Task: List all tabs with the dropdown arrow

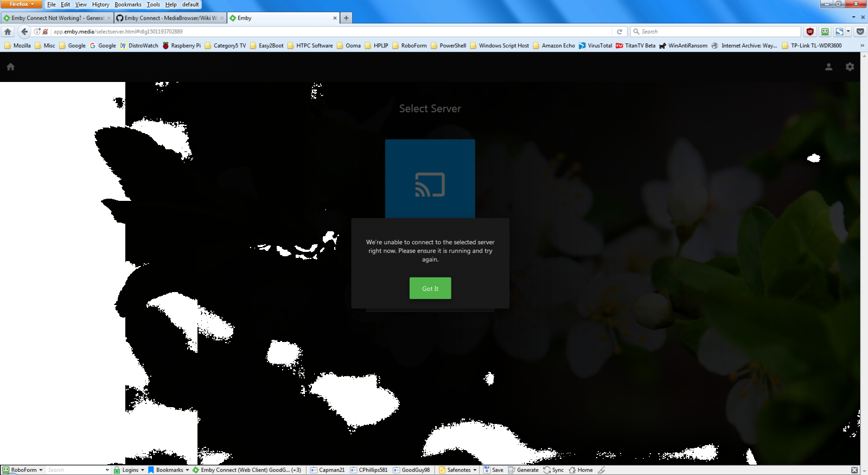Action: tap(853, 17)
